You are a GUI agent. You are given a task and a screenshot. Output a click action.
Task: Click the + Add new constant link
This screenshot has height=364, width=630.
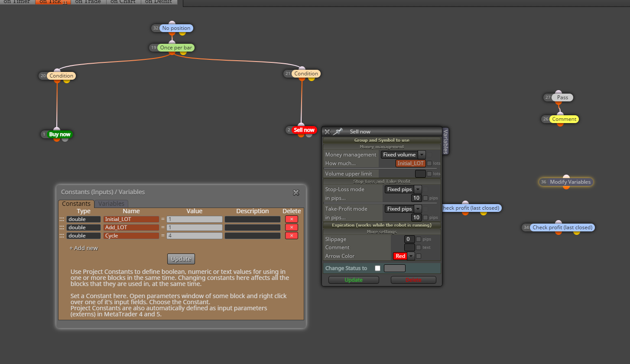tap(84, 248)
